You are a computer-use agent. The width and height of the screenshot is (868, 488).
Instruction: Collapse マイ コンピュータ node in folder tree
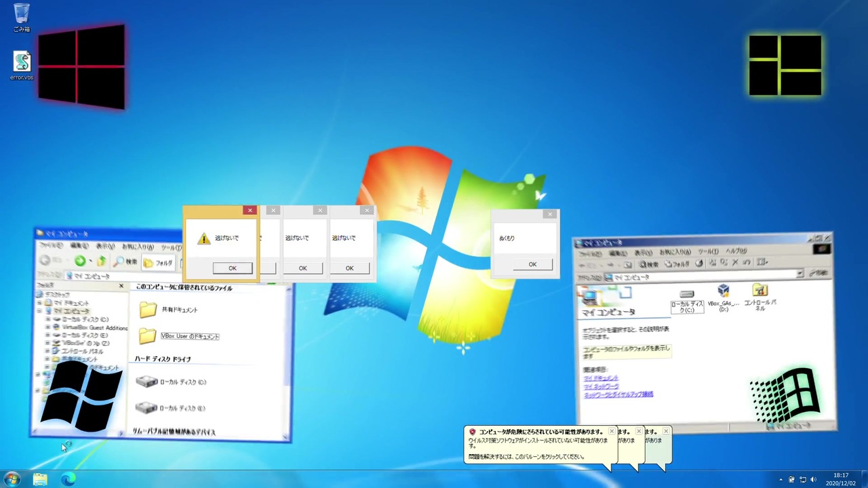pos(40,311)
